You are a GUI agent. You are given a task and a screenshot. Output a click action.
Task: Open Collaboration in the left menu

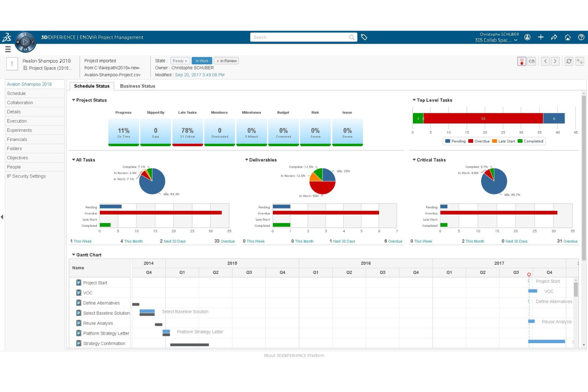35,102
